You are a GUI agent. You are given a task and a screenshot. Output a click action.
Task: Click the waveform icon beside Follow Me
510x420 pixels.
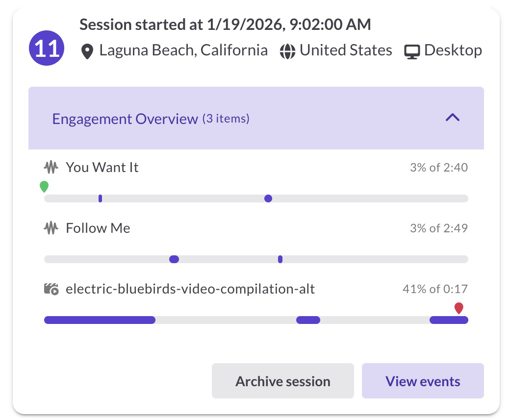[x=51, y=228]
